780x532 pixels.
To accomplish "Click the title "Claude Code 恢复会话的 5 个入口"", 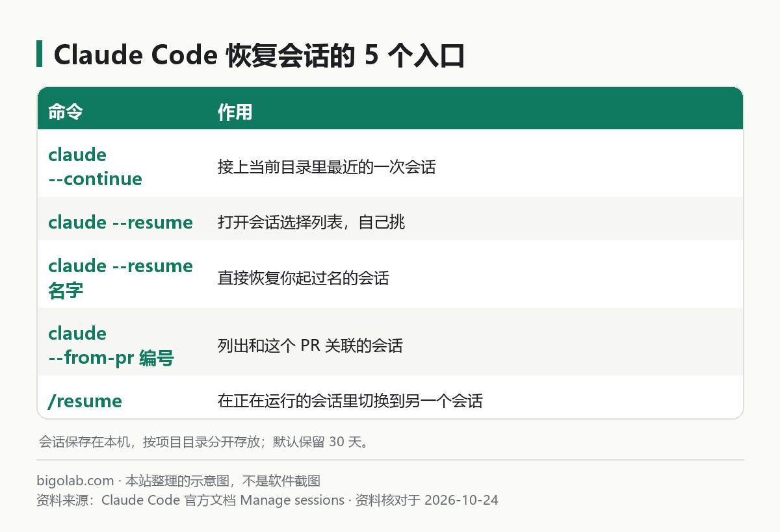I will 259,57.
